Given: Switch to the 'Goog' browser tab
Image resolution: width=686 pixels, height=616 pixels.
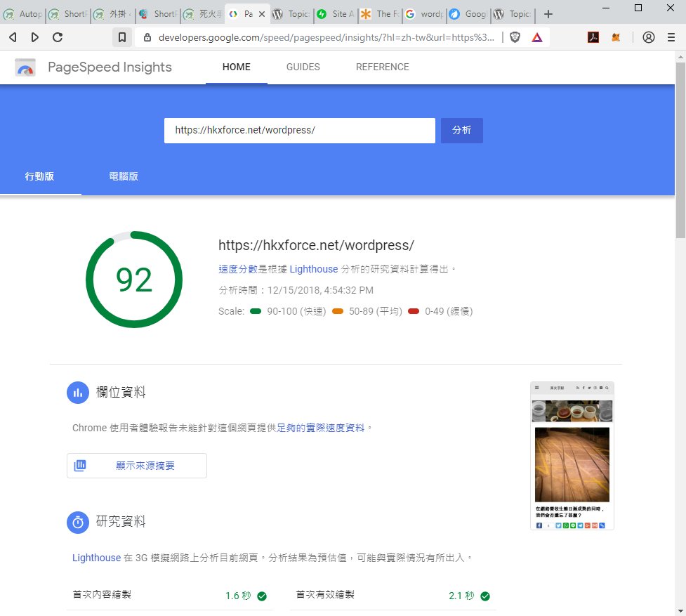Looking at the screenshot, I should tap(469, 14).
